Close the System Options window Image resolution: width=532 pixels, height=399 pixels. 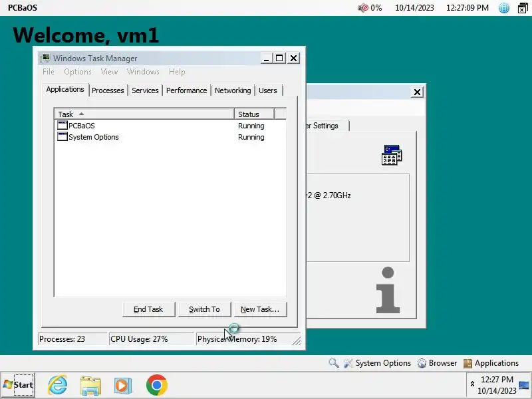[417, 92]
